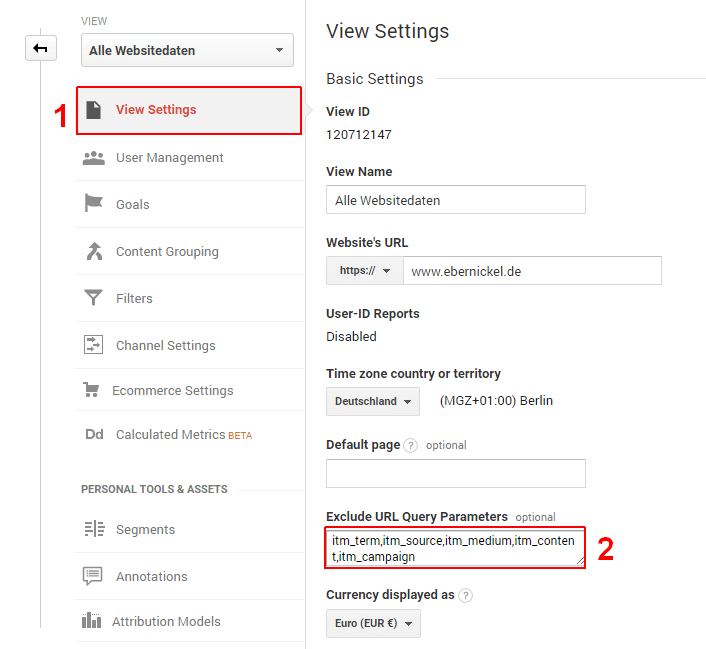The image size is (706, 649).
Task: Click the Default page help icon
Action: tap(410, 445)
